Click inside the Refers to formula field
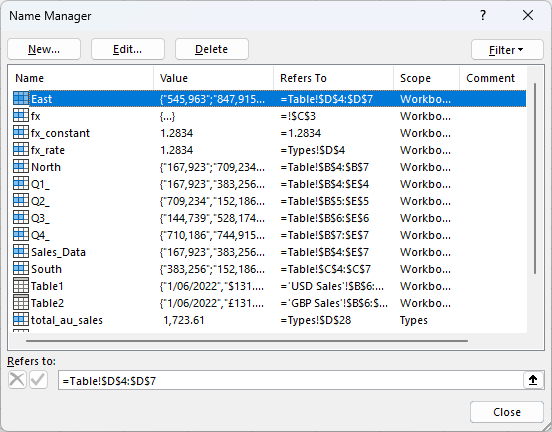Screen dimensions: 552x432 (291, 380)
